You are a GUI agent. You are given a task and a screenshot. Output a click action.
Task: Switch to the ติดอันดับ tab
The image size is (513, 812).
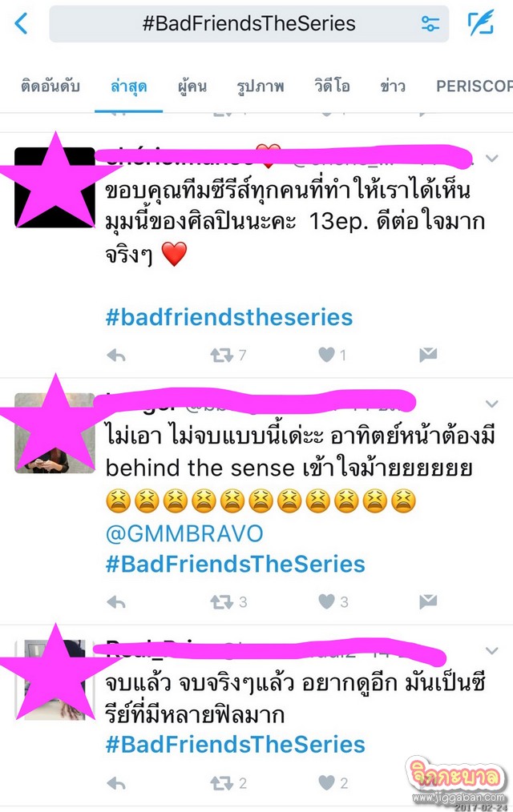click(x=50, y=86)
